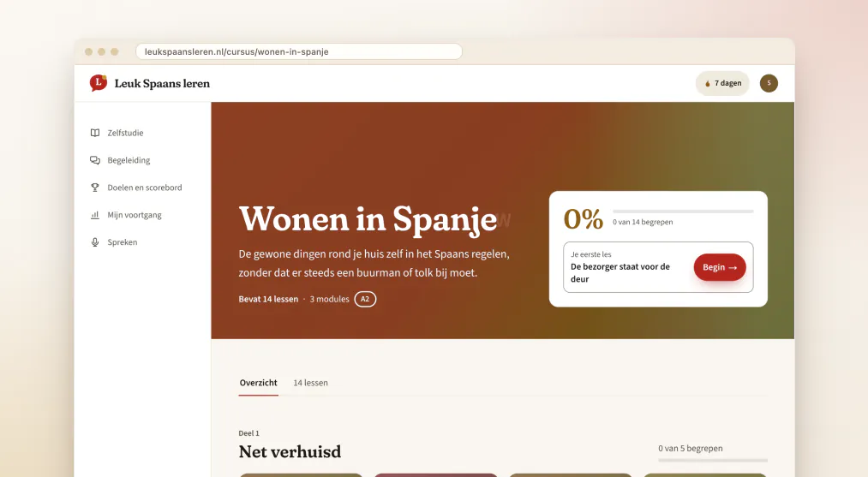
Task: Click the 7 dagen streak badge
Action: [x=722, y=83]
